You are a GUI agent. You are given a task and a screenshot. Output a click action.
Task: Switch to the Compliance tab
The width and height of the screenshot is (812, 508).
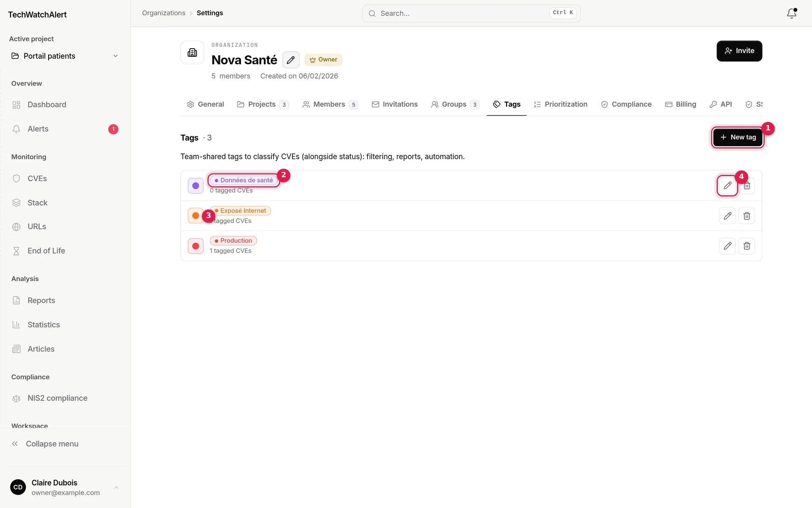coord(626,105)
